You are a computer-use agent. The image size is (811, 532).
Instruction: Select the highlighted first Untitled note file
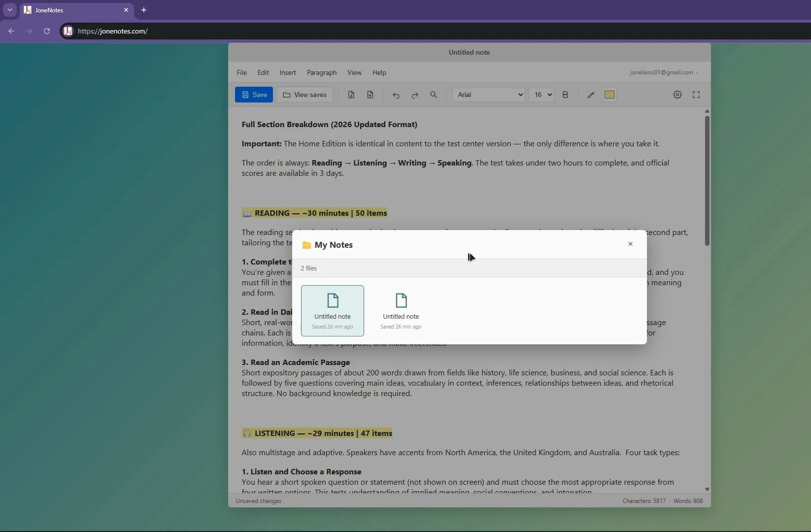click(x=333, y=311)
